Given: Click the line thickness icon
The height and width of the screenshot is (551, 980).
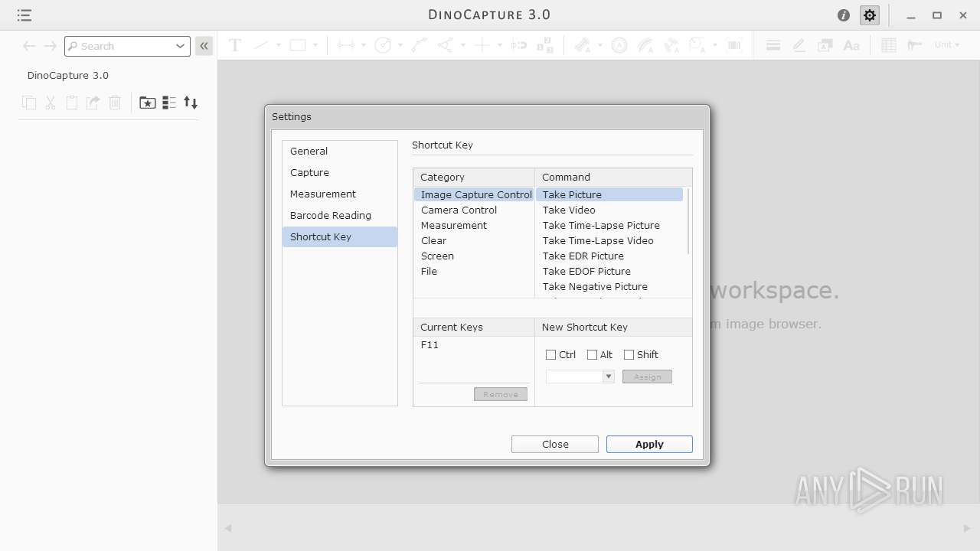Looking at the screenshot, I should point(773,45).
